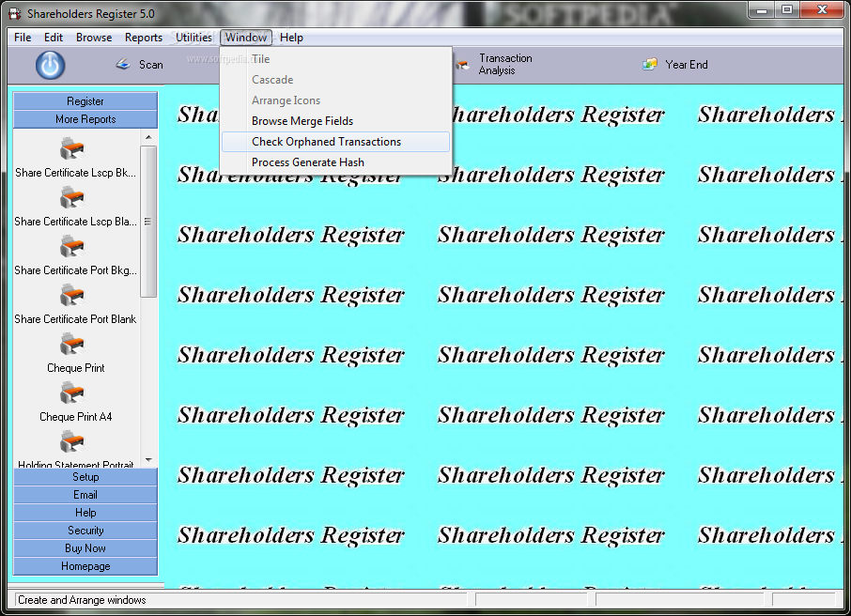Select Browse Merge Fields menu entry
The image size is (851, 616).
[335, 121]
